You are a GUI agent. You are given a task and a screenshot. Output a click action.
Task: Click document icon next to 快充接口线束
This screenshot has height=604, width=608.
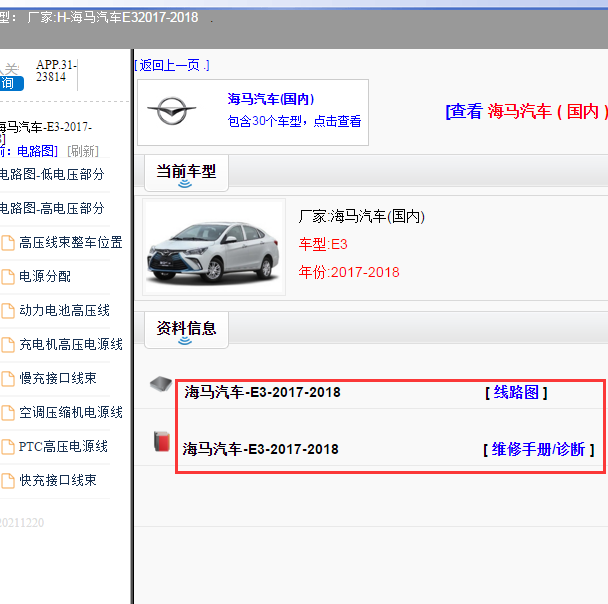[8, 481]
